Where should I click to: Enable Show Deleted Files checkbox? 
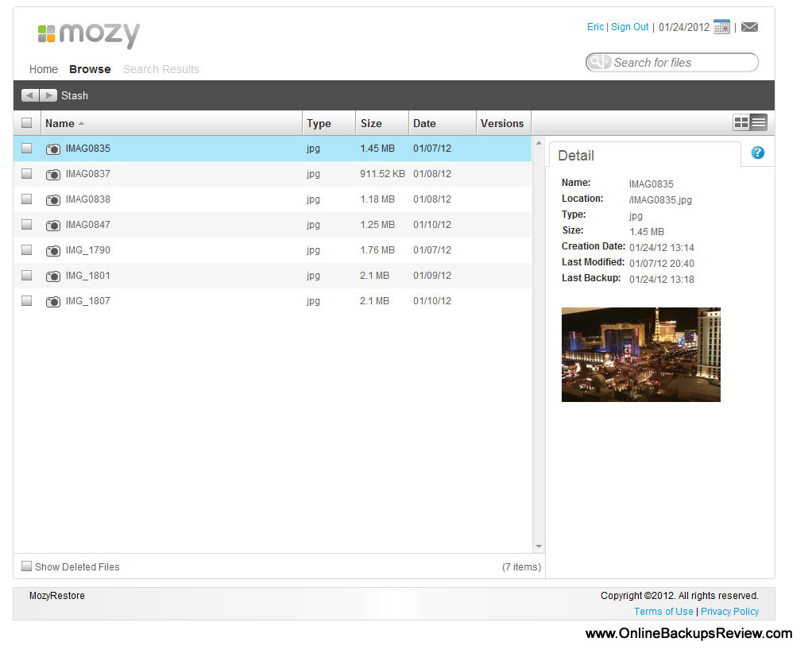27,566
